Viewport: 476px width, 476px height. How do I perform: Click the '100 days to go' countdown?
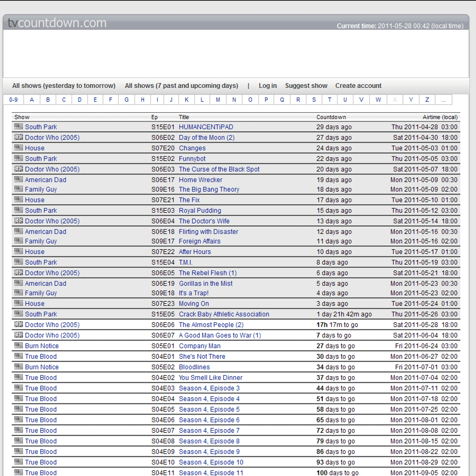pyautogui.click(x=337, y=473)
